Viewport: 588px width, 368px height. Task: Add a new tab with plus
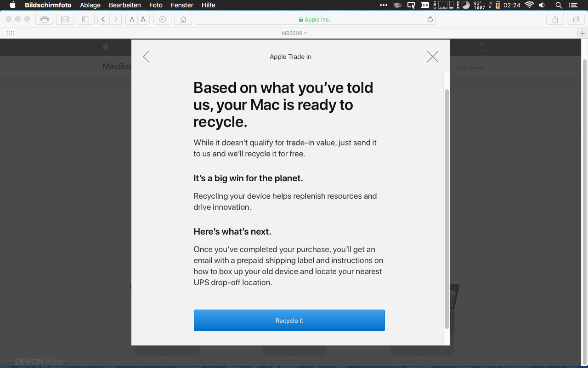pyautogui.click(x=583, y=33)
